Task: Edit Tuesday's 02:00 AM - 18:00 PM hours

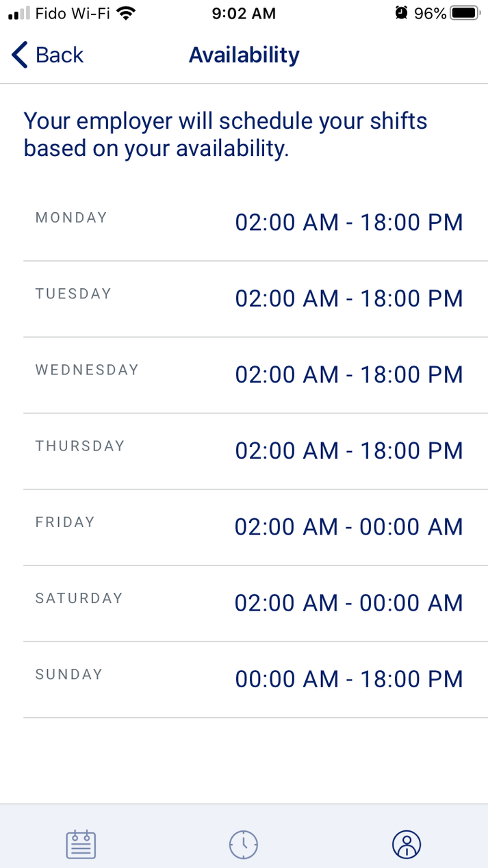Action: tap(348, 298)
